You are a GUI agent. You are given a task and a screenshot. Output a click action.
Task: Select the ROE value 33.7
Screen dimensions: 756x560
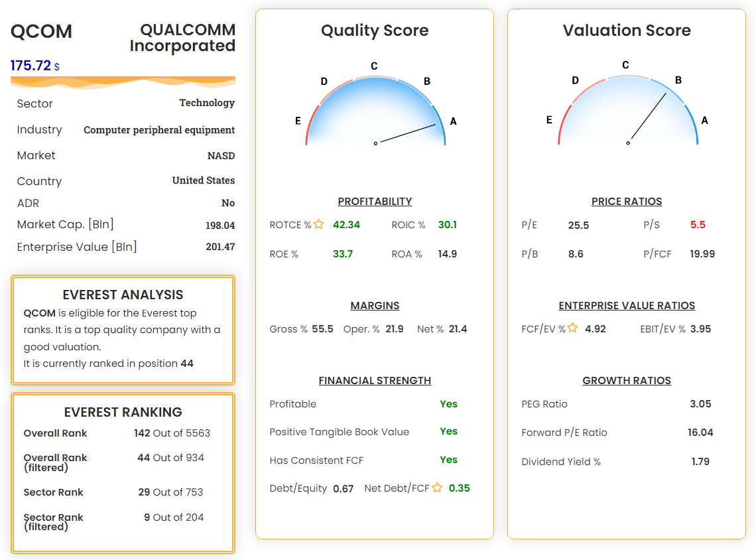point(343,253)
